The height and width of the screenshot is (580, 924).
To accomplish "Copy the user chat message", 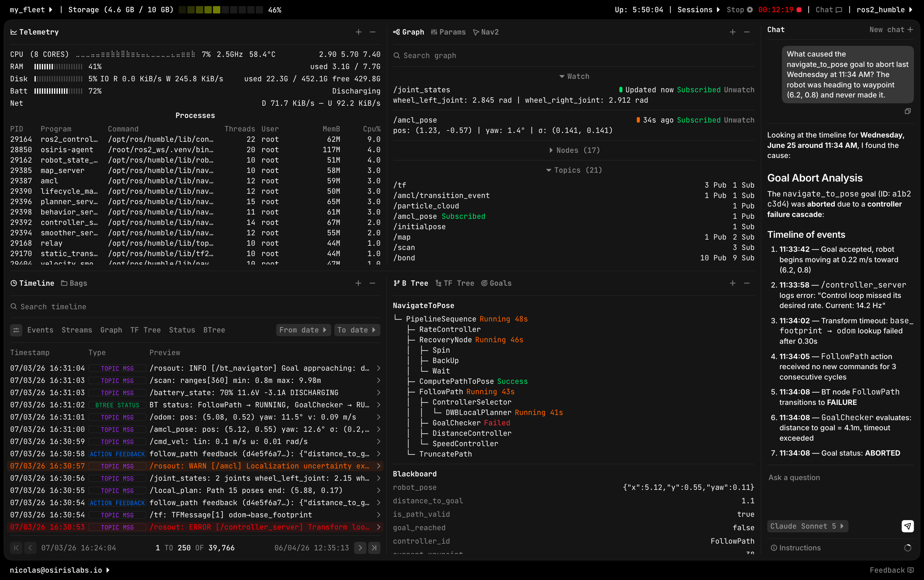I will click(908, 111).
